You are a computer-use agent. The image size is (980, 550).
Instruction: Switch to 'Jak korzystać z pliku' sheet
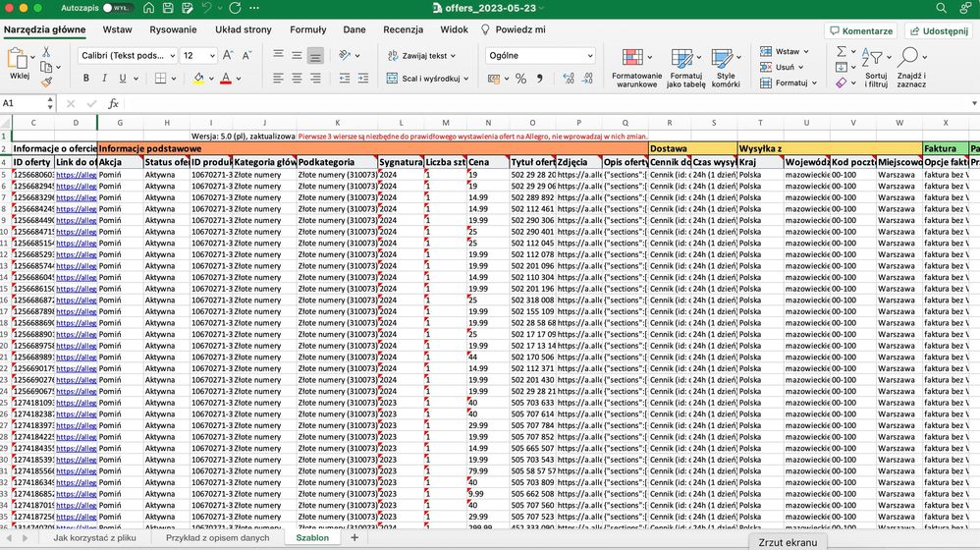[x=94, y=537]
